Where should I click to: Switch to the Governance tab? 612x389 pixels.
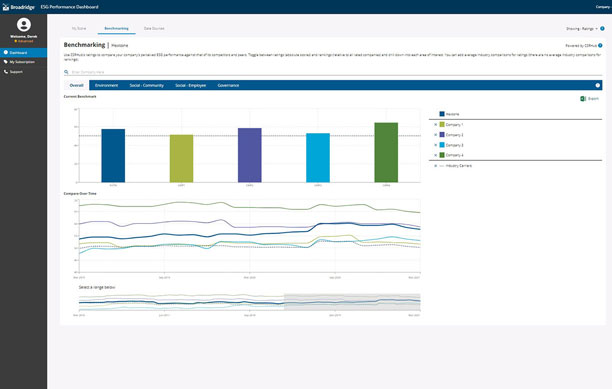tap(228, 85)
